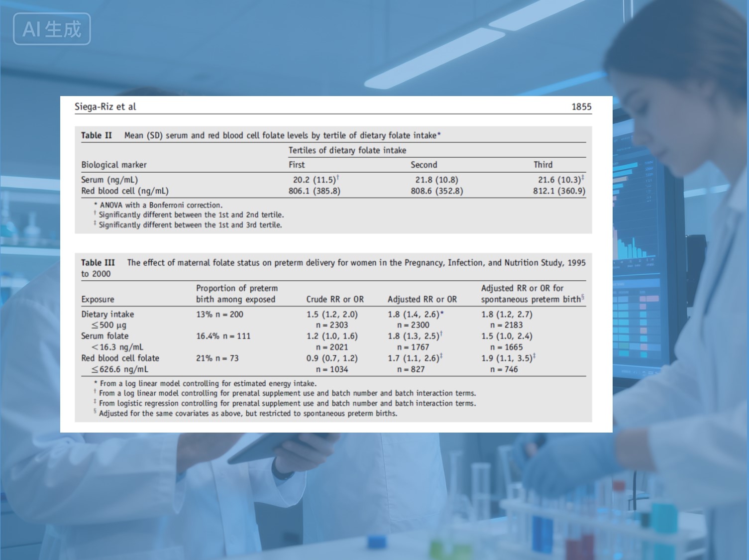The height and width of the screenshot is (560, 749).
Task: Click the 16.4% n = 111 serum folate cell
Action: pyautogui.click(x=223, y=336)
